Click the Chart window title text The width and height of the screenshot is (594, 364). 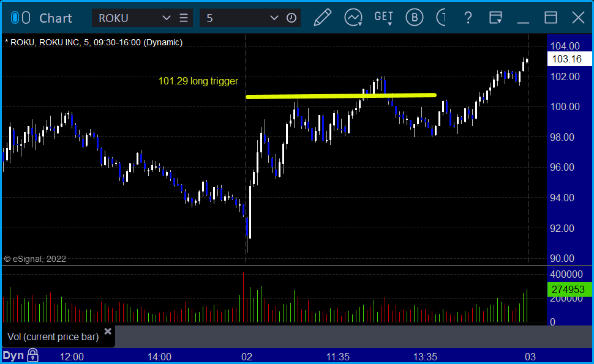pyautogui.click(x=56, y=18)
